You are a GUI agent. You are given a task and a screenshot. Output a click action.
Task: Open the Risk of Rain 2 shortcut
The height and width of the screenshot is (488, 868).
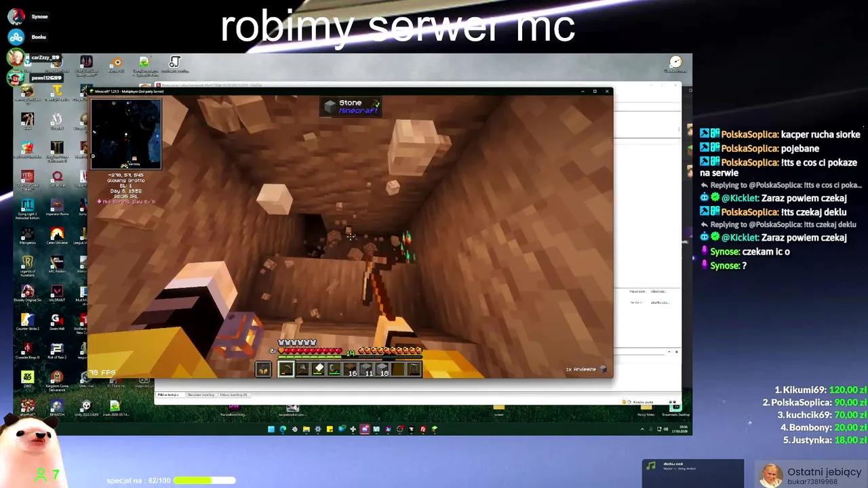pyautogui.click(x=57, y=350)
